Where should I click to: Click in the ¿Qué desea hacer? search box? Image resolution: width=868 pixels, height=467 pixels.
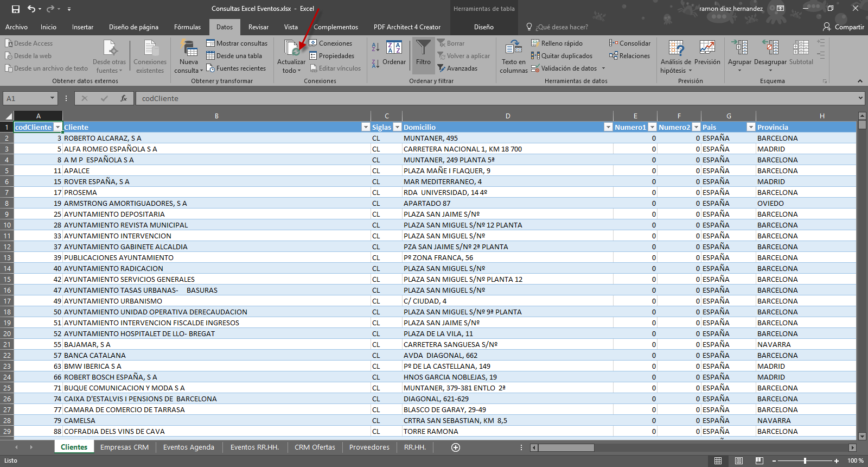562,27
